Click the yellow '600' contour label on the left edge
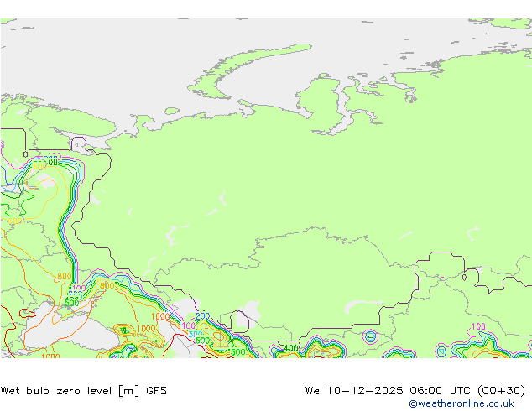Viewport: 532px width, 411px height. point(14,221)
